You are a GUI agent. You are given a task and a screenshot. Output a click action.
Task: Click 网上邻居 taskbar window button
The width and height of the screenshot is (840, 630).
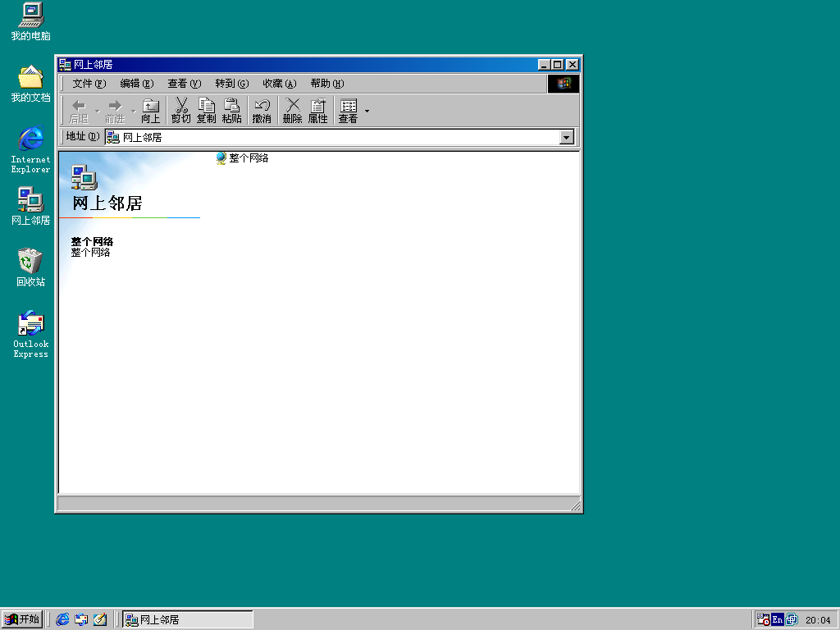(188, 619)
